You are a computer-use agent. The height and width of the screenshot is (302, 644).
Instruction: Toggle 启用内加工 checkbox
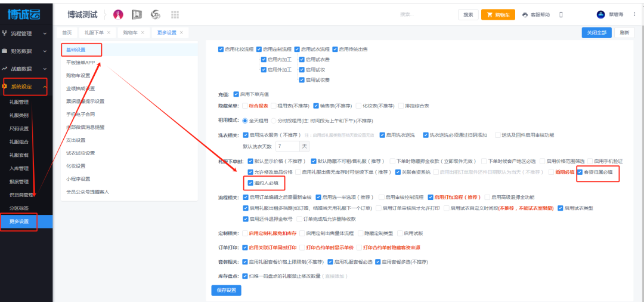264,59
